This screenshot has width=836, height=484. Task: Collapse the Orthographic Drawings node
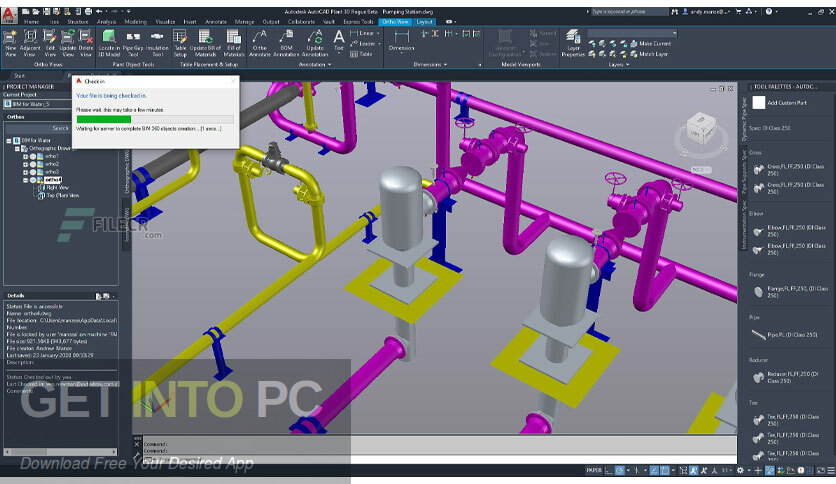pyautogui.click(x=17, y=149)
